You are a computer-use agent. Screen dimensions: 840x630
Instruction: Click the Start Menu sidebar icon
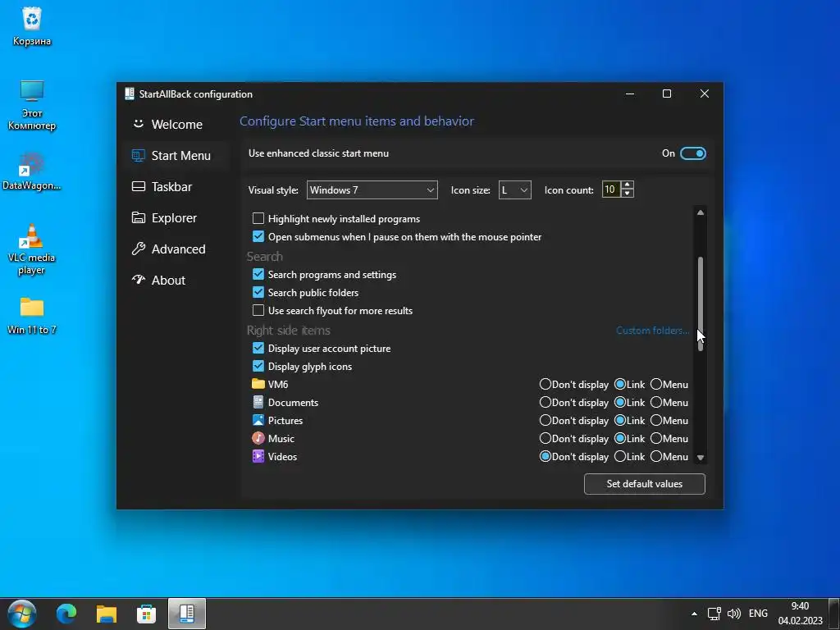click(138, 155)
